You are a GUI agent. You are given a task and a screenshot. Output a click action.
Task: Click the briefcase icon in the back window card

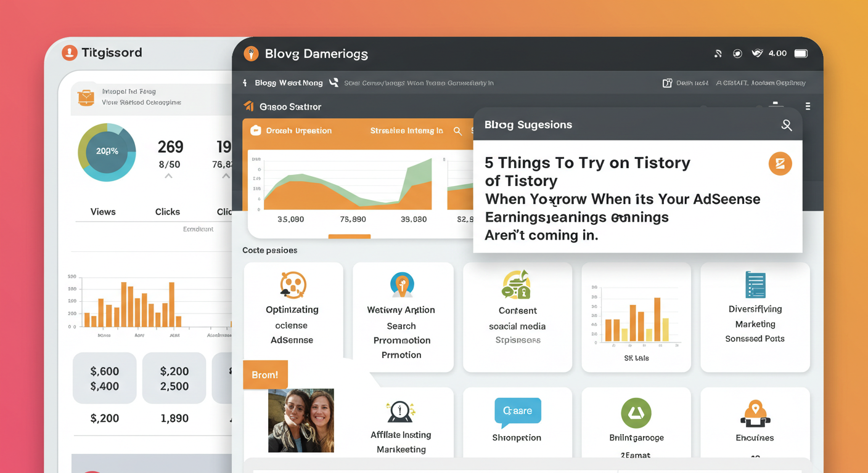coord(85,97)
